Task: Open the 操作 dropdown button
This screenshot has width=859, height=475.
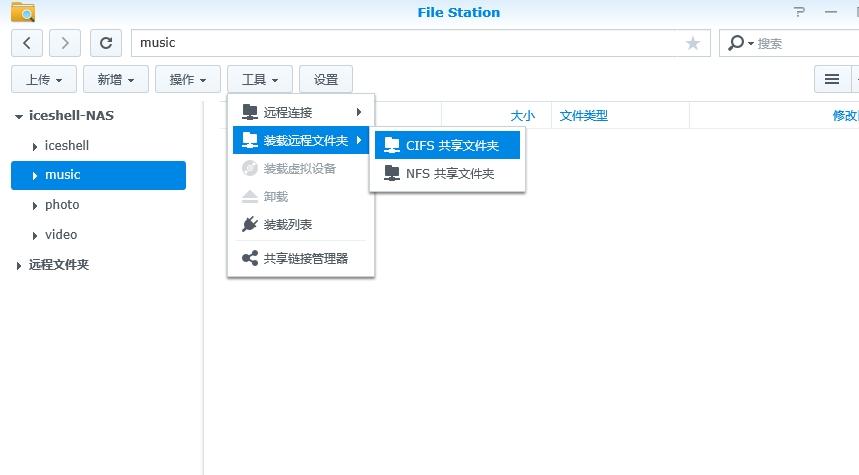Action: click(x=188, y=79)
